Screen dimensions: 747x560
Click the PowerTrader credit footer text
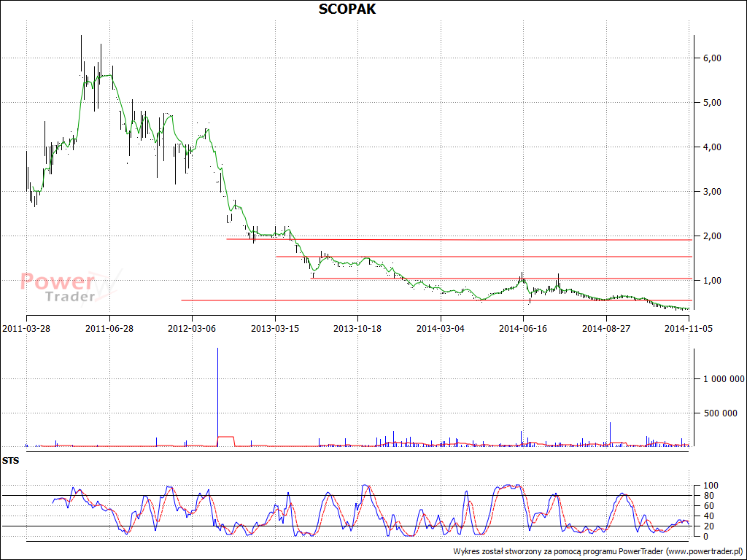point(598,551)
